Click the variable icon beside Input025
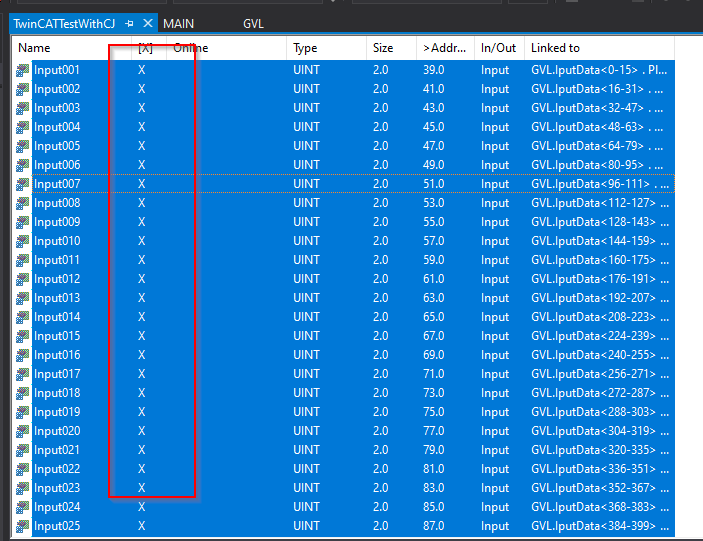Image resolution: width=703 pixels, height=541 pixels. tap(22, 526)
